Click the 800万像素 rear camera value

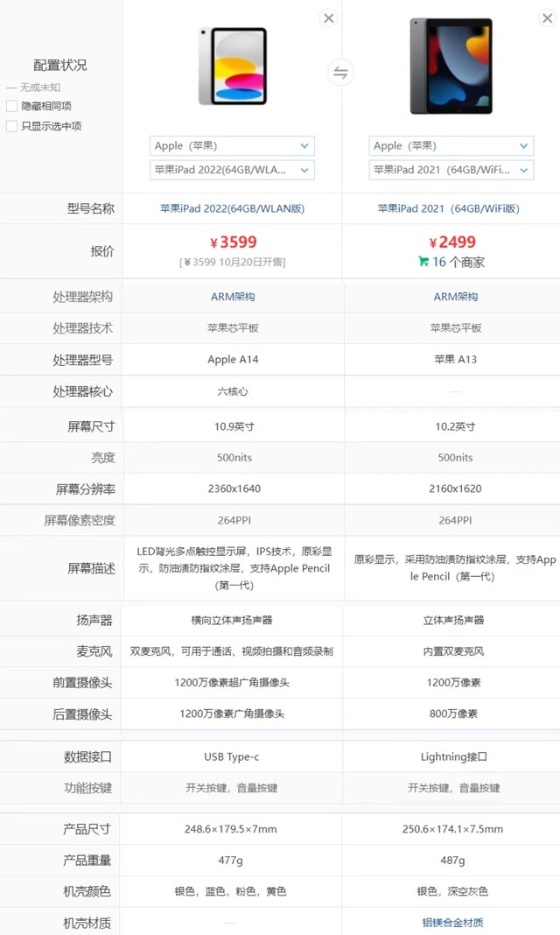coord(453,714)
